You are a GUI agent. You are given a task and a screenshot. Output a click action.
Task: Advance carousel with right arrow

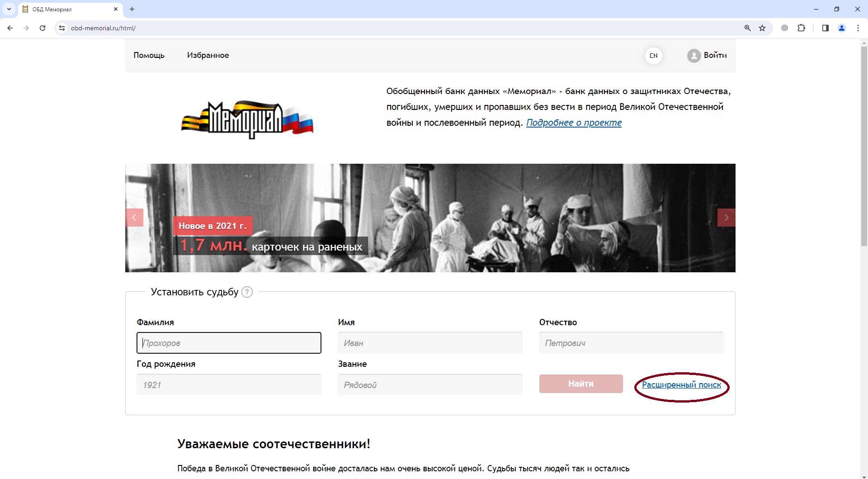pos(726,218)
